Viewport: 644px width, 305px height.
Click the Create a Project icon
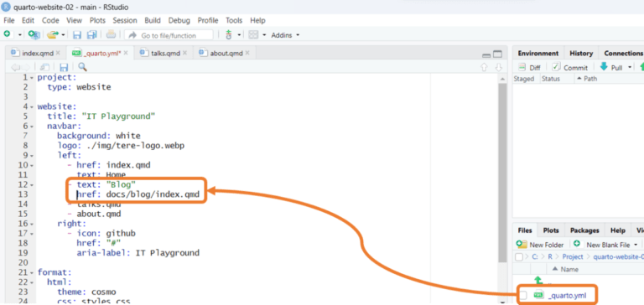[x=34, y=35]
